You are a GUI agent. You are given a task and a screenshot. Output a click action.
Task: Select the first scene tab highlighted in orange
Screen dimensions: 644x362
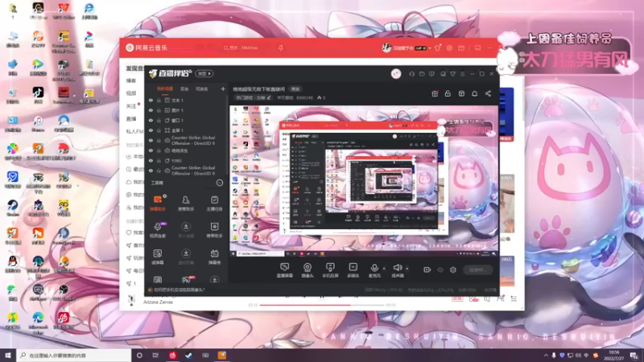pyautogui.click(x=165, y=88)
